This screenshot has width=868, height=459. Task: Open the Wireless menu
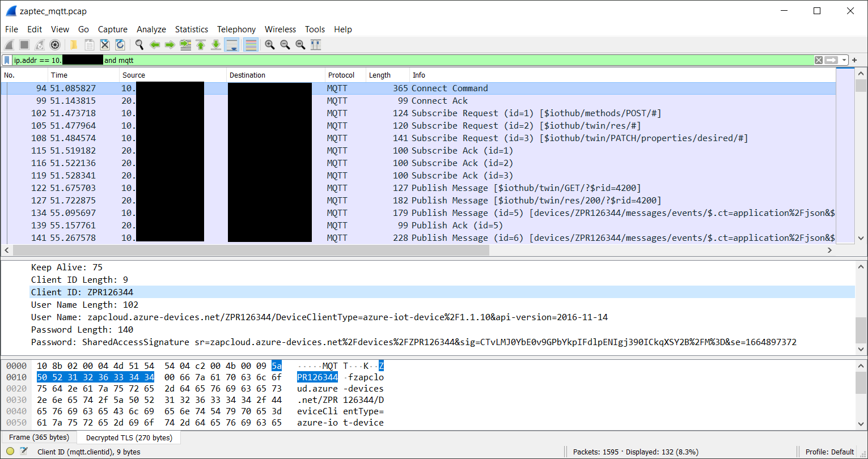point(281,29)
